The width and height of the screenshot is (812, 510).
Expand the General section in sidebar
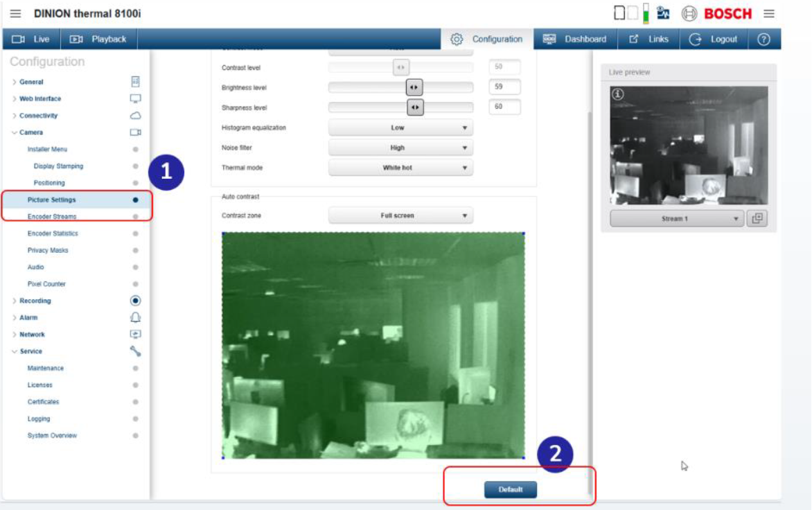31,82
